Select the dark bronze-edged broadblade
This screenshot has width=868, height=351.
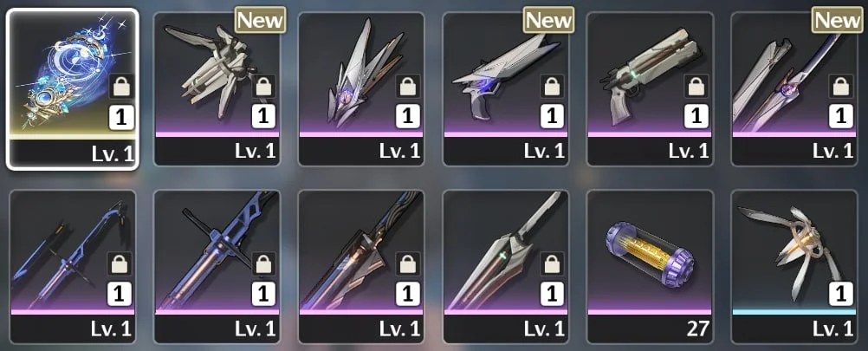click(361, 267)
